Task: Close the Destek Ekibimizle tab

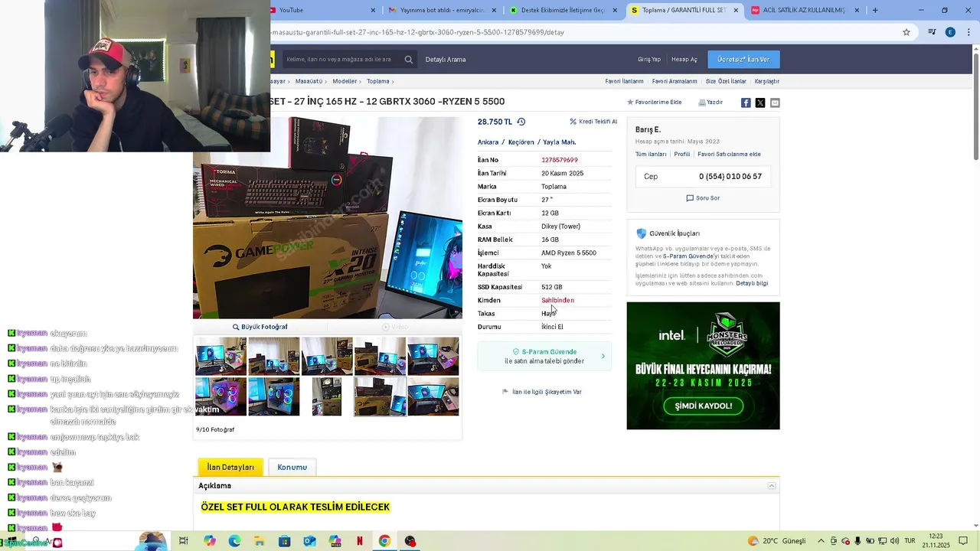Action: pyautogui.click(x=615, y=10)
